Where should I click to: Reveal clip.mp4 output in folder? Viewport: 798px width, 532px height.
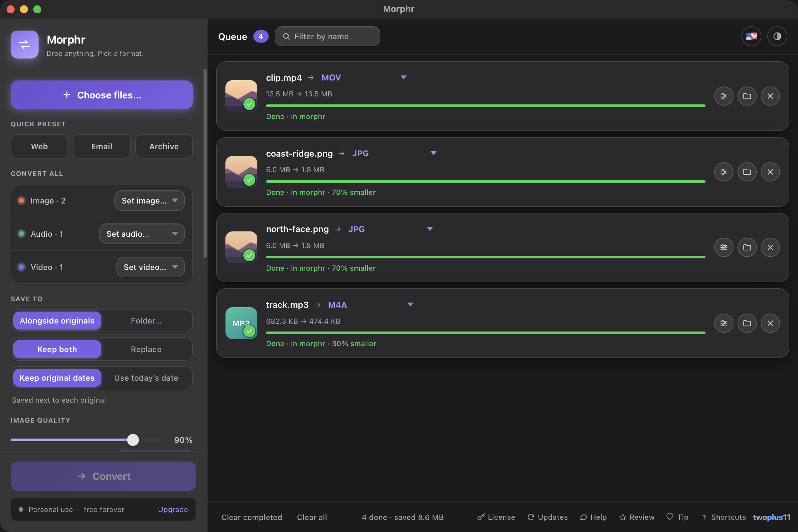click(x=747, y=96)
